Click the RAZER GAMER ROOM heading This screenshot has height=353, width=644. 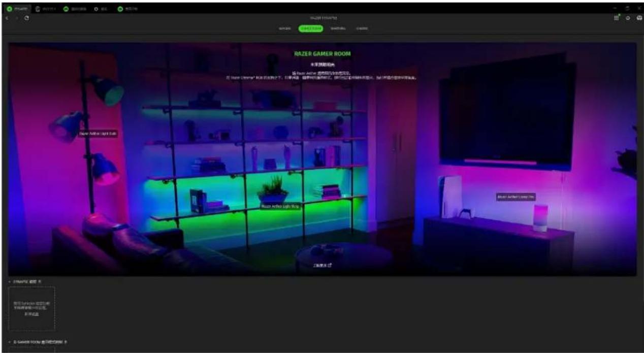pyautogui.click(x=323, y=53)
